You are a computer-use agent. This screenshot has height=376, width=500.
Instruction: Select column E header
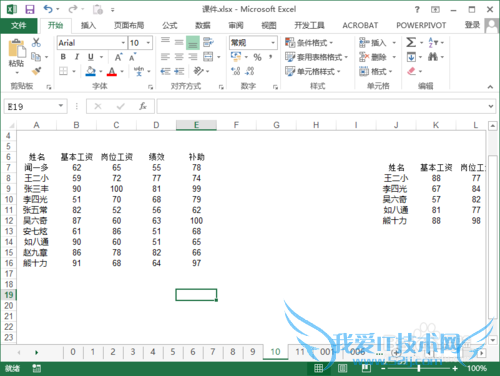point(196,125)
